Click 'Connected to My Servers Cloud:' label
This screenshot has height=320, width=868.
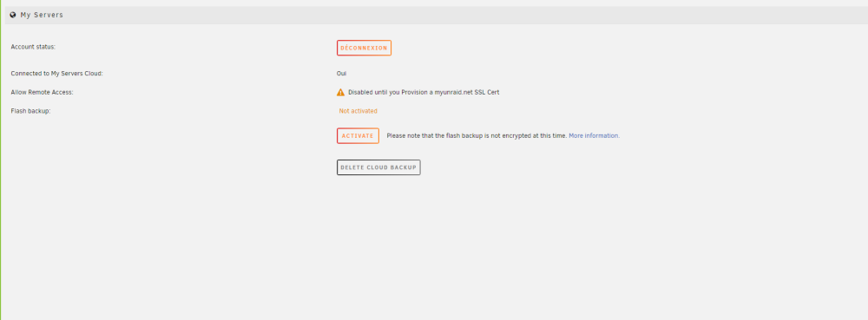click(x=57, y=74)
